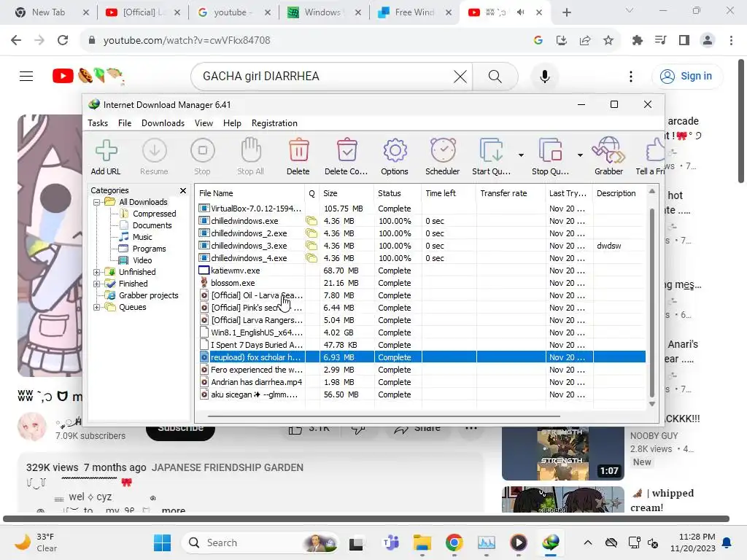Sort the list by the Transfer rate column
Screen dimensions: 747x560
click(511, 193)
